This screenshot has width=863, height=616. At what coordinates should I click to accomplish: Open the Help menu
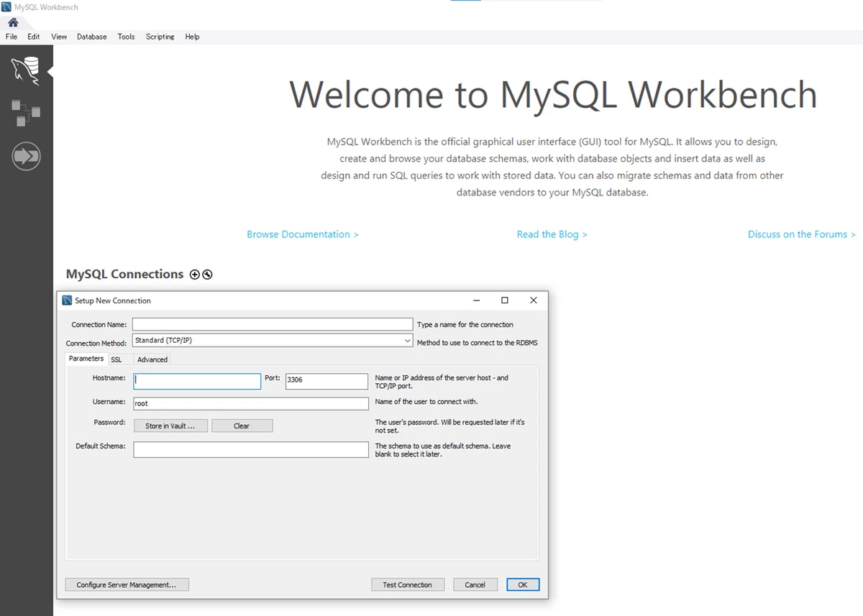click(x=192, y=37)
